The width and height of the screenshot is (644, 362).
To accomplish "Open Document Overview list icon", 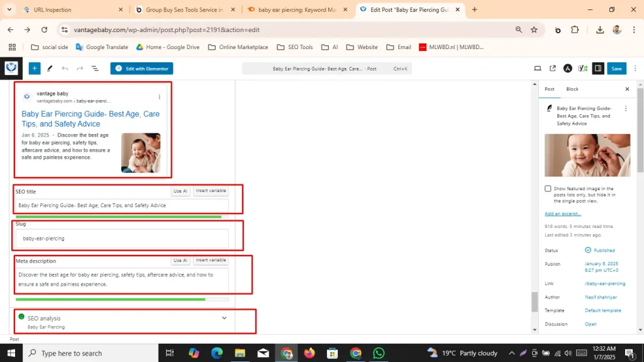I will point(95,69).
